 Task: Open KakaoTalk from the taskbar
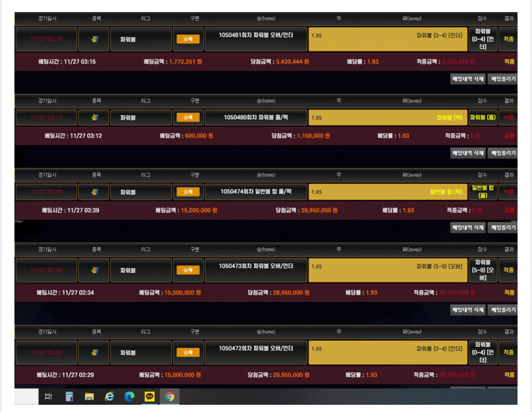[x=149, y=396]
